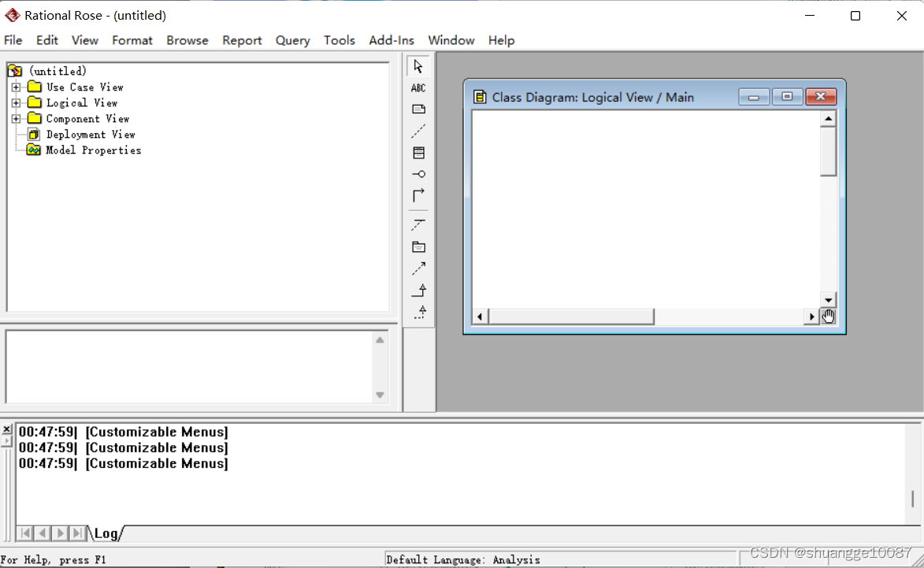The height and width of the screenshot is (568, 924).
Task: Click diagram vertical scrollbar down arrow
Action: (x=828, y=300)
